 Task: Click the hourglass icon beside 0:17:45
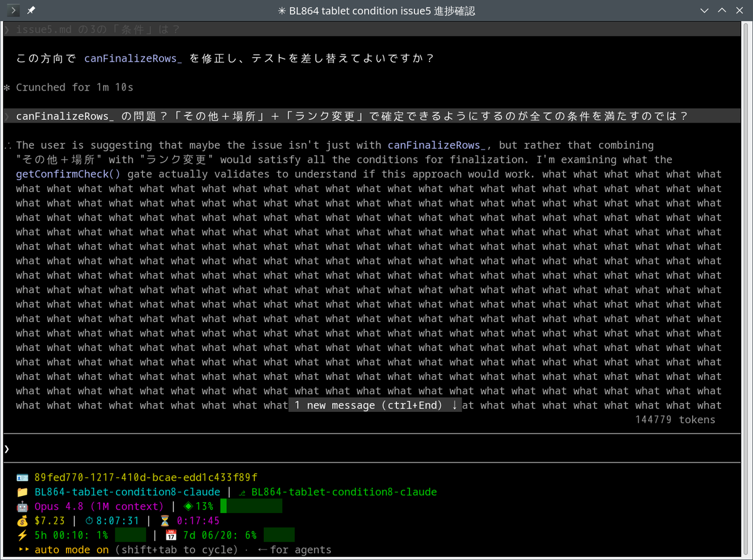(165, 520)
